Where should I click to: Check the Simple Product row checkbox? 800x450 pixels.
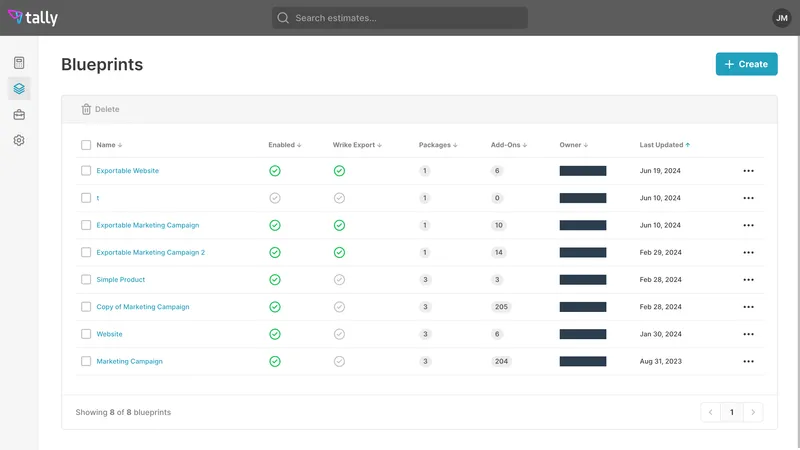point(86,280)
